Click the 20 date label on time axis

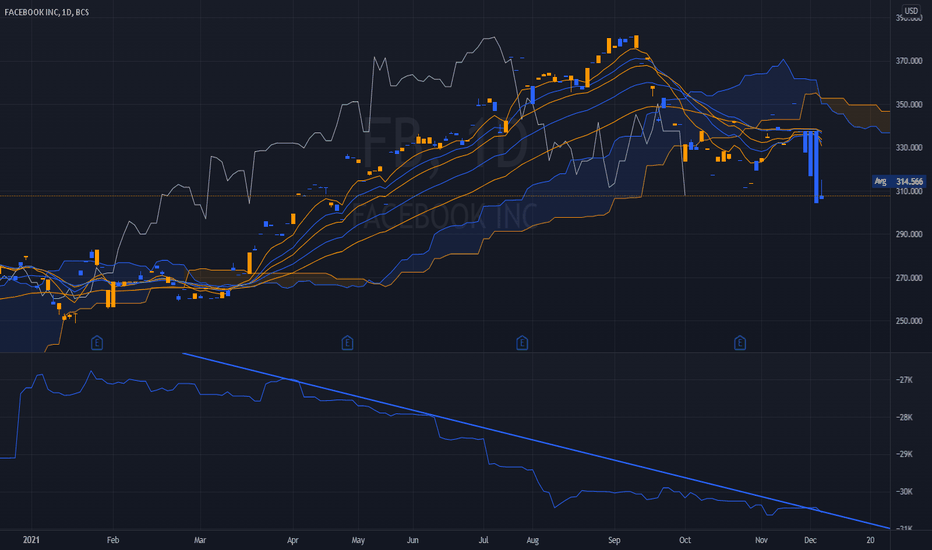click(x=870, y=540)
